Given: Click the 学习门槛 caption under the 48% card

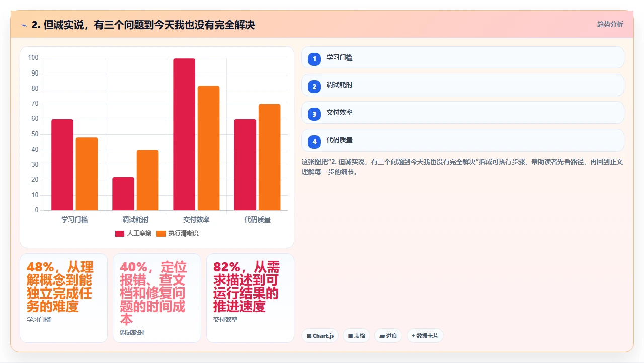Looking at the screenshot, I should click(39, 319).
